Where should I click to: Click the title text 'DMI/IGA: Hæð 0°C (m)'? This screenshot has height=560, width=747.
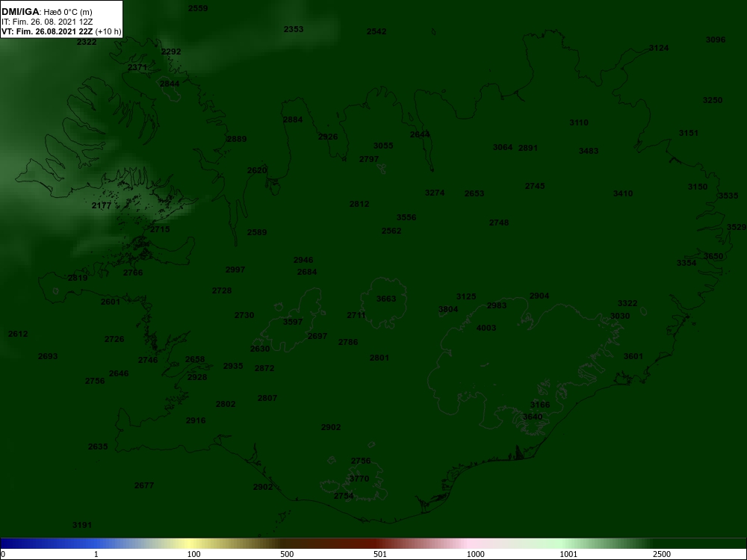tap(46, 12)
